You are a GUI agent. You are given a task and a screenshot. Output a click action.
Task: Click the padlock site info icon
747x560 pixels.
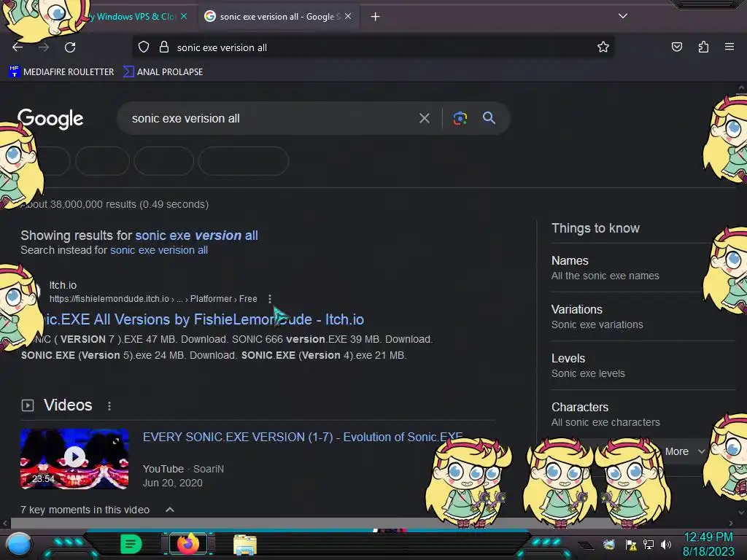point(164,47)
